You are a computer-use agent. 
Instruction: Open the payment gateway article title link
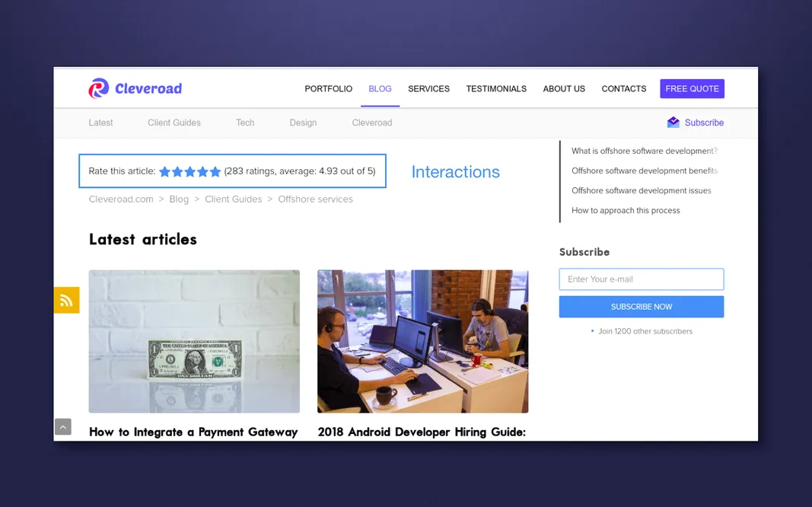coord(193,432)
